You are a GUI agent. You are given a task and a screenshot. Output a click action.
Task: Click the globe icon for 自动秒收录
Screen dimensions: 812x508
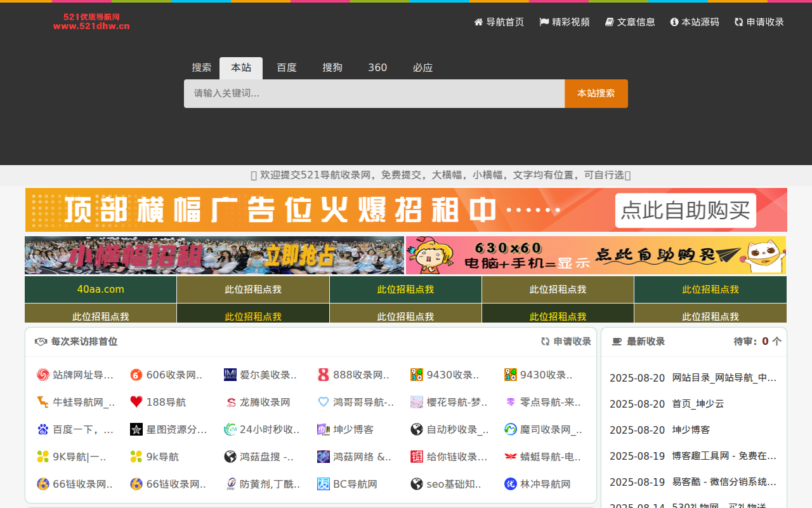(x=417, y=430)
